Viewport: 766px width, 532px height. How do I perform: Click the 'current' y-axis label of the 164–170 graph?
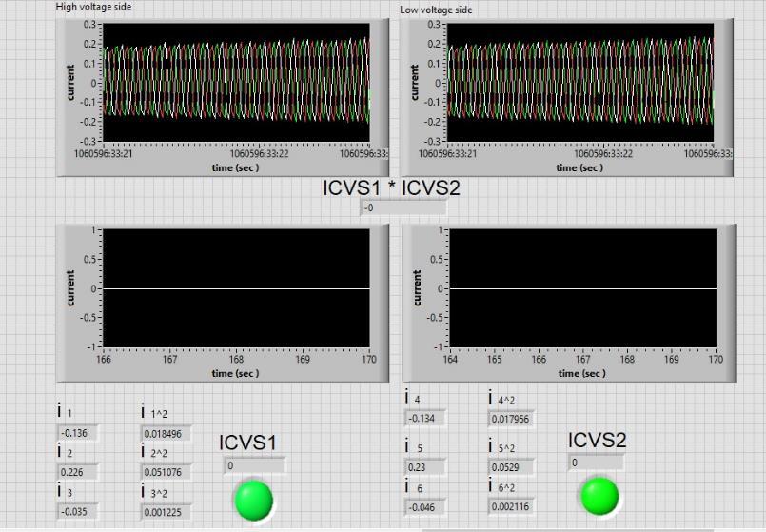point(417,288)
